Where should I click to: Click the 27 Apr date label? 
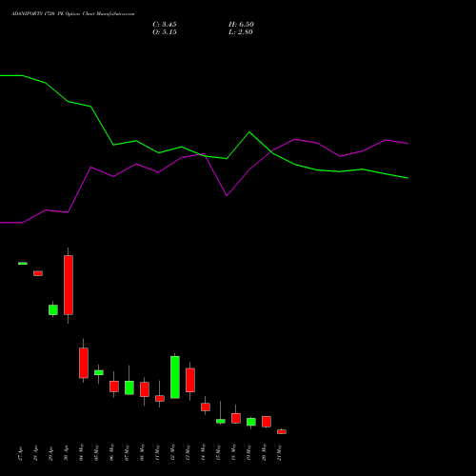pyautogui.click(x=20, y=453)
